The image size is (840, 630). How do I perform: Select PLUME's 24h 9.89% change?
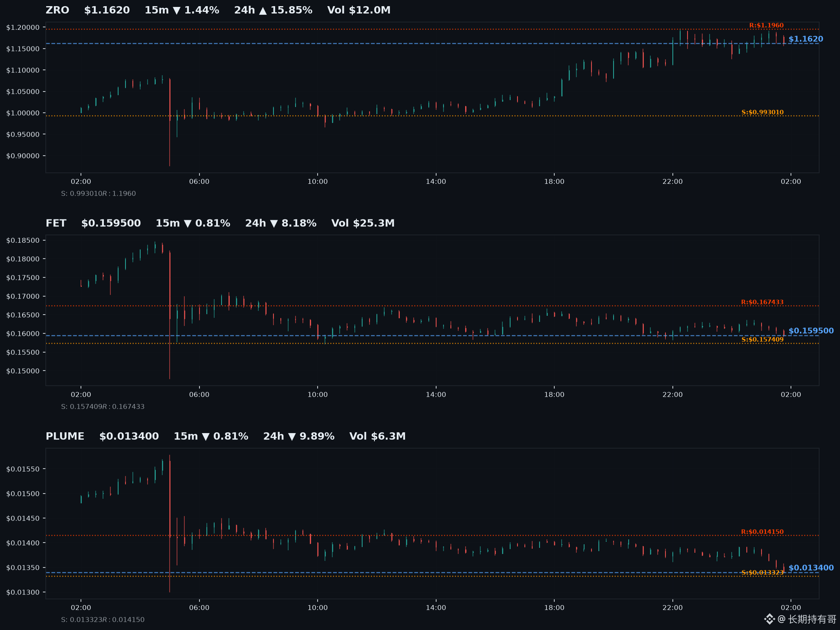tap(299, 436)
